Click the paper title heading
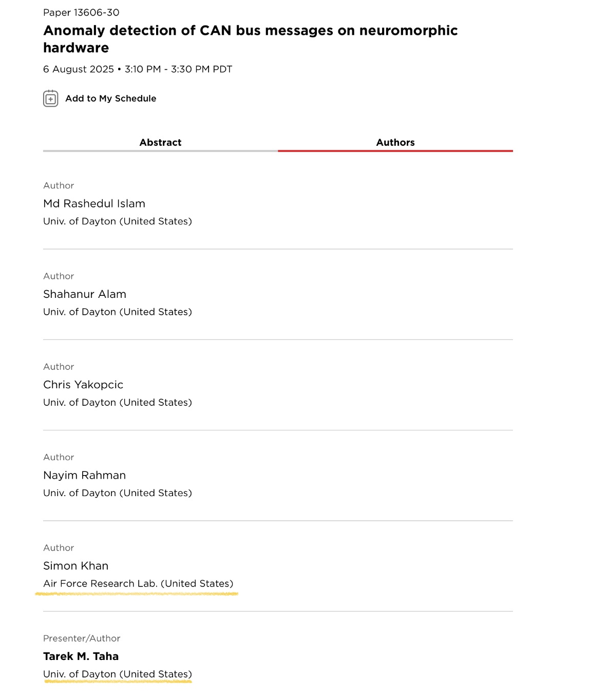The image size is (589, 700). click(x=250, y=39)
